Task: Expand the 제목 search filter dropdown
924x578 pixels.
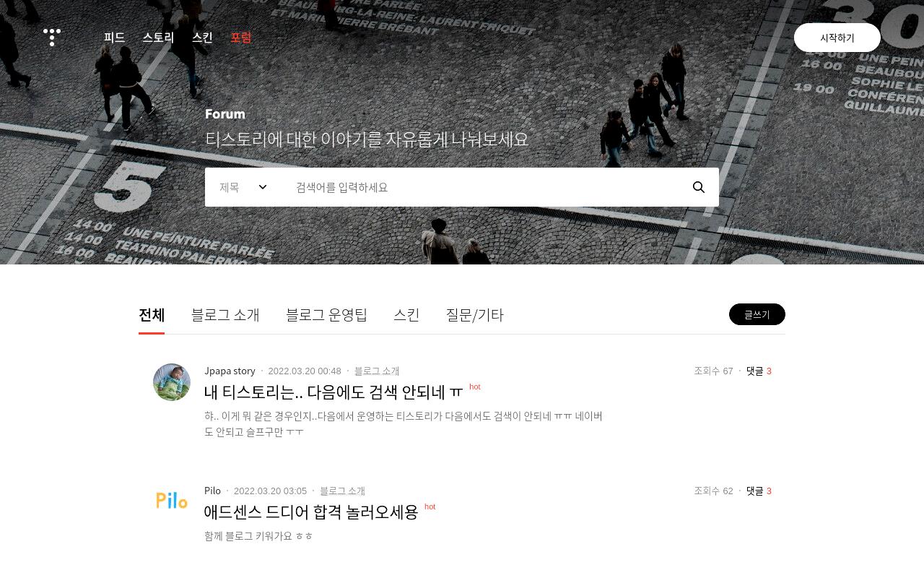Action: click(243, 187)
